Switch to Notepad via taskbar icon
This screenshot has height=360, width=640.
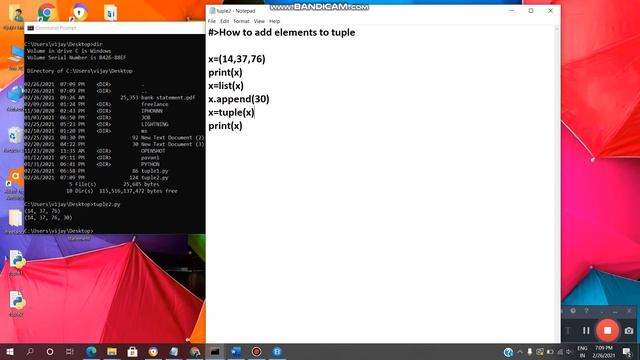coord(174,351)
